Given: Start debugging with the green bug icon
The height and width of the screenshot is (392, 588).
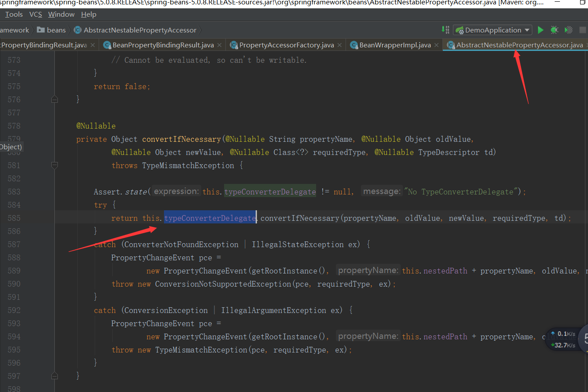Looking at the screenshot, I should 554,30.
